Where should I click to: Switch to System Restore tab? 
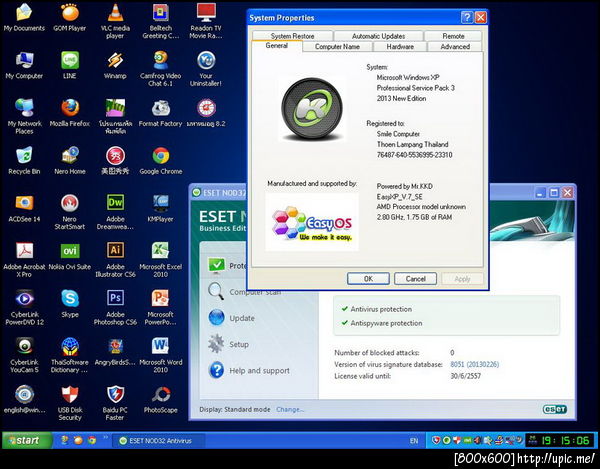click(292, 36)
